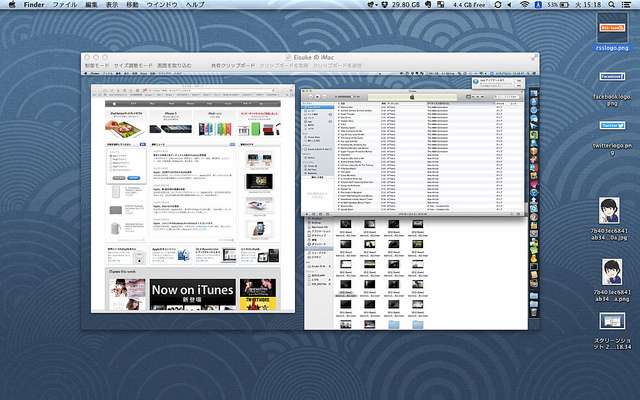Click the remote iTunes play button
Image resolution: width=640 pixels, height=400 pixels.
(x=317, y=97)
